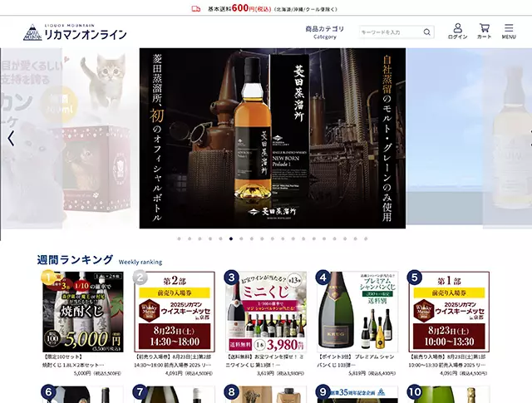Go to previous carousel slide arrow
Screen dimensions: 532x403
[11, 138]
